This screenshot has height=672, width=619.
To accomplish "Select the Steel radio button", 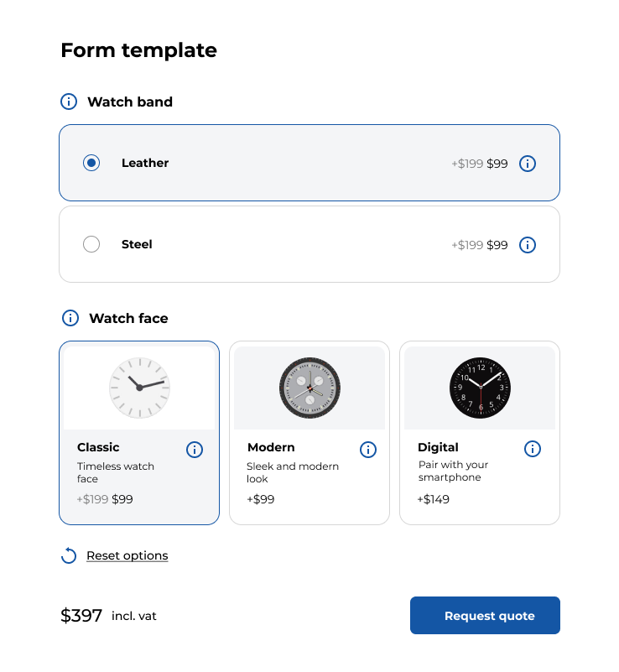I will pos(91,244).
